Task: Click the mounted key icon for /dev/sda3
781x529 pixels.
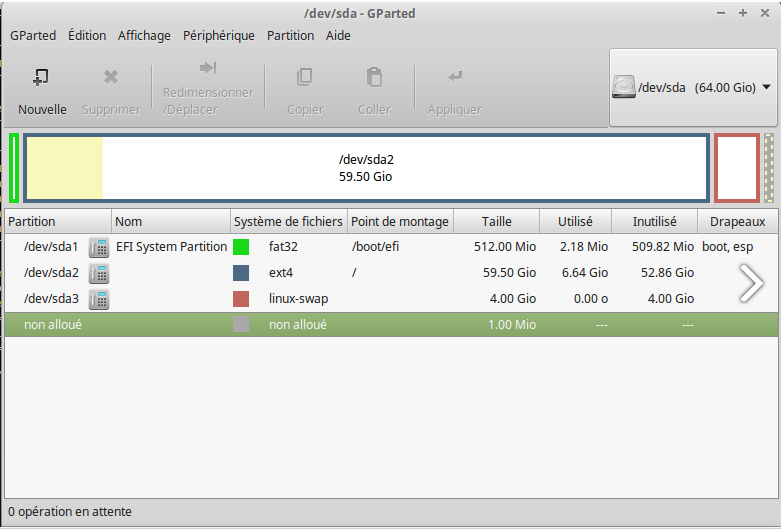Action: tap(99, 299)
